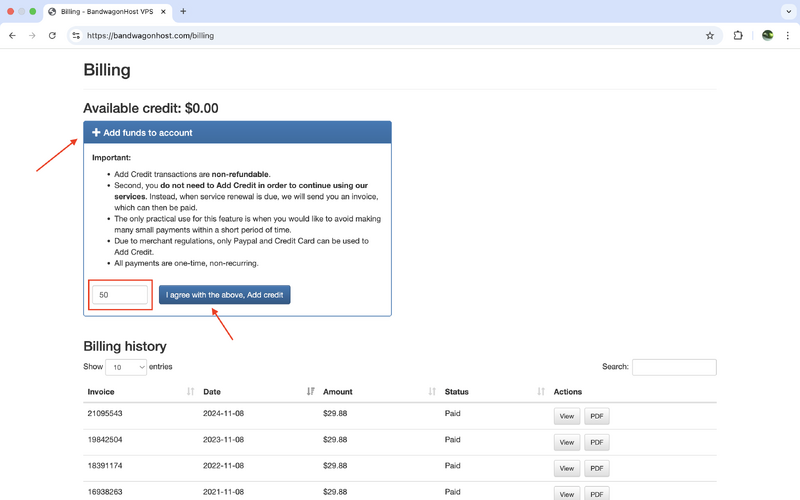Screen dimensions: 800x500
Task: Focus the billing history Search box
Action: [673, 367]
